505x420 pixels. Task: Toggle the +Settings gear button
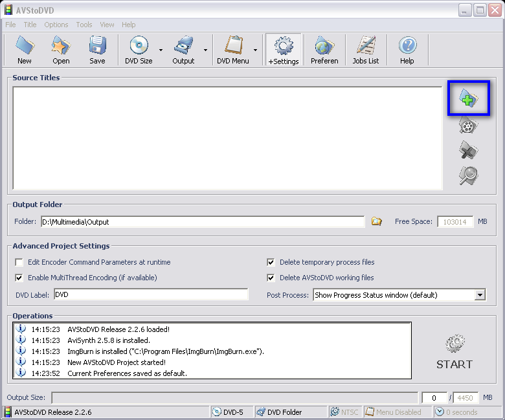(x=284, y=50)
